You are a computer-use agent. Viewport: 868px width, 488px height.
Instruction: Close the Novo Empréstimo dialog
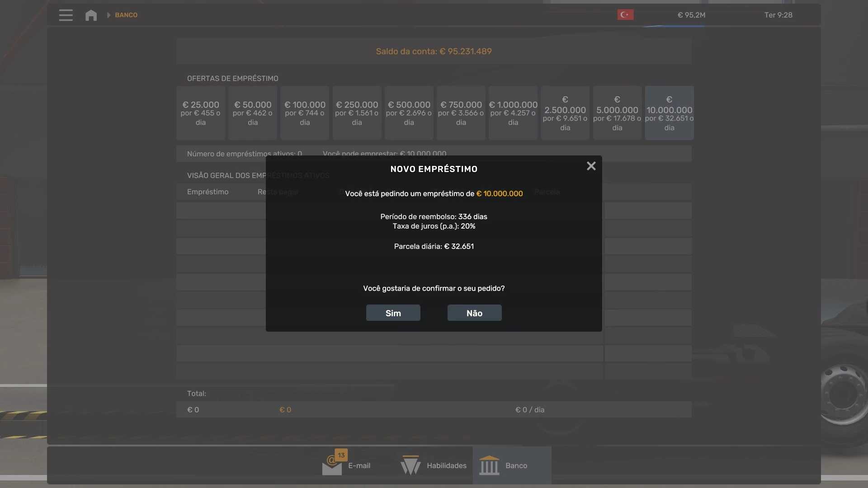(591, 166)
